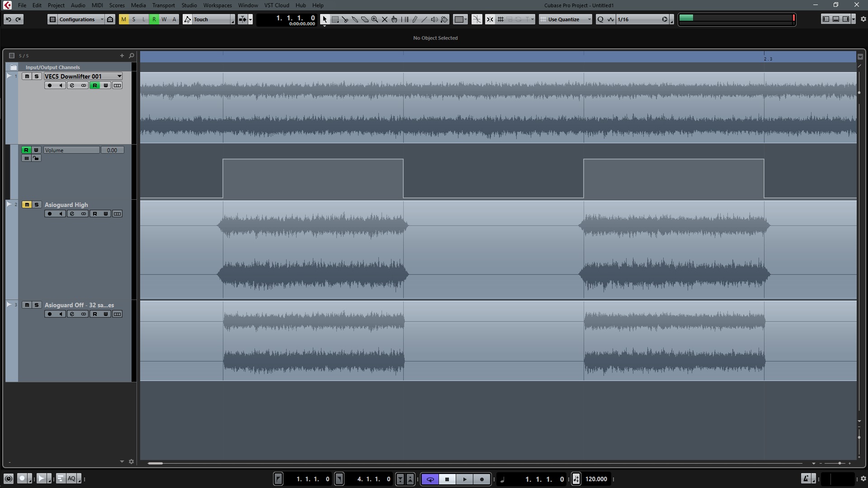
Task: Click the Loop/Cycle mode icon
Action: pos(430,479)
